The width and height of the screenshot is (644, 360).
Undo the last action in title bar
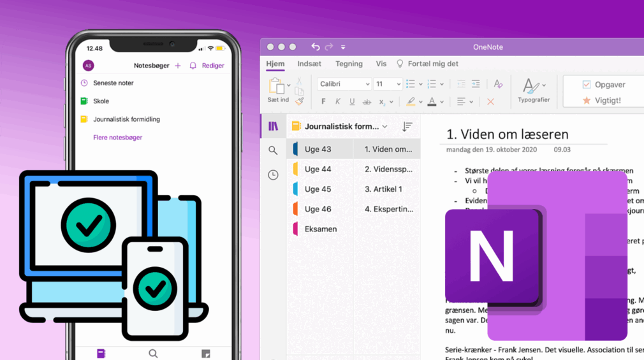pos(315,47)
